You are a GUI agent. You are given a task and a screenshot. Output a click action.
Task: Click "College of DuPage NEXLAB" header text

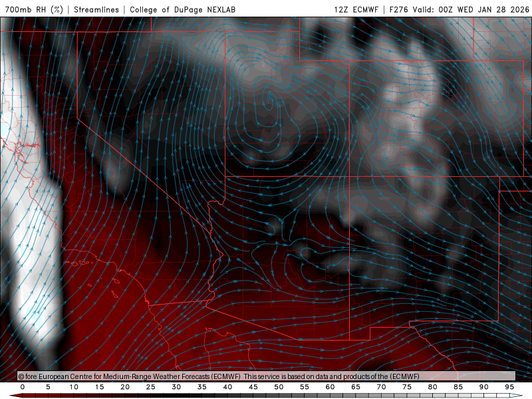click(x=182, y=9)
